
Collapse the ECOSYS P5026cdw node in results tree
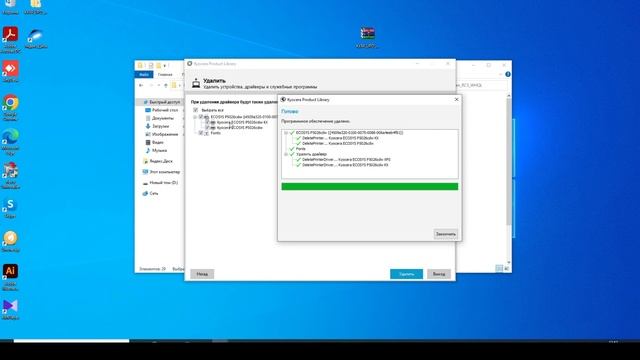click(286, 133)
